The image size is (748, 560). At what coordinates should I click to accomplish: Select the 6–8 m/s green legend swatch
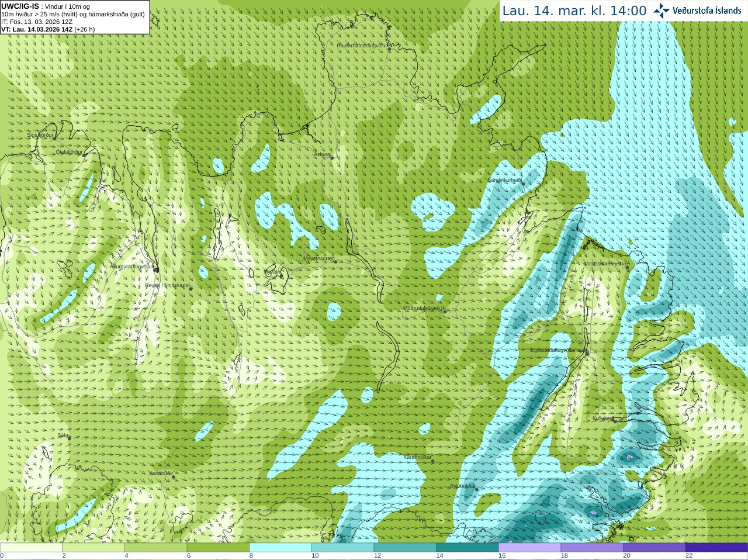(x=218, y=548)
